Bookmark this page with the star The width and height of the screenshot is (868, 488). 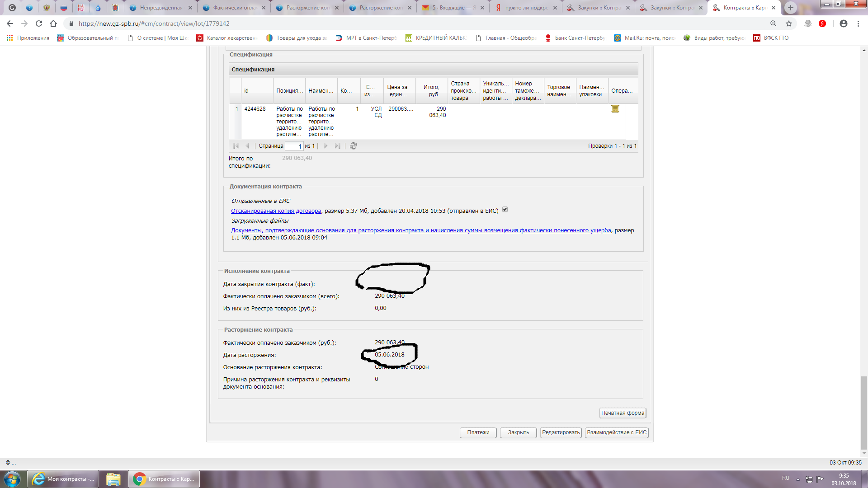(x=789, y=23)
